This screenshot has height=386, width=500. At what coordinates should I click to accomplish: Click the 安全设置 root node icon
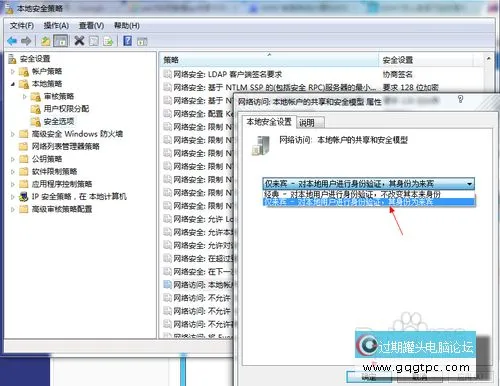tap(12, 59)
